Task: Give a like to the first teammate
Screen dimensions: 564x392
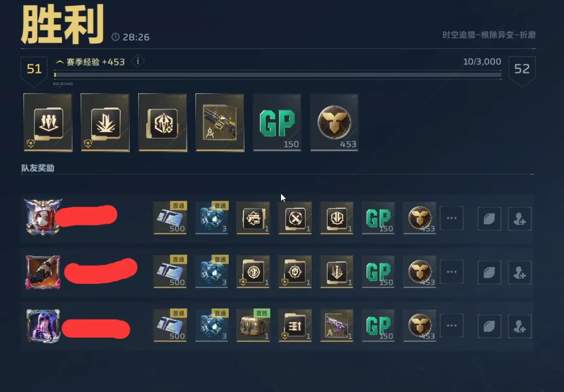Action: click(489, 218)
